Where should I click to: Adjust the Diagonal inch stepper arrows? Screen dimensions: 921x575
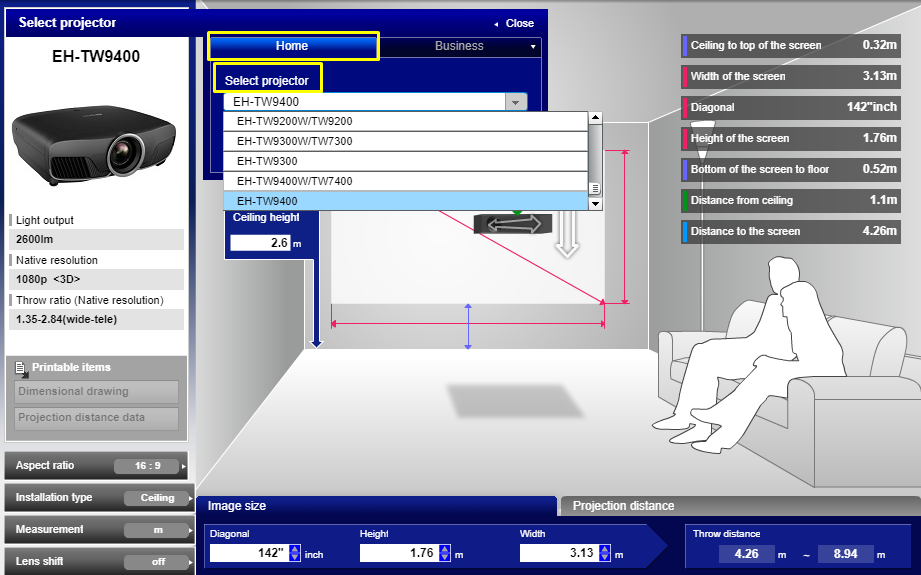coord(295,553)
